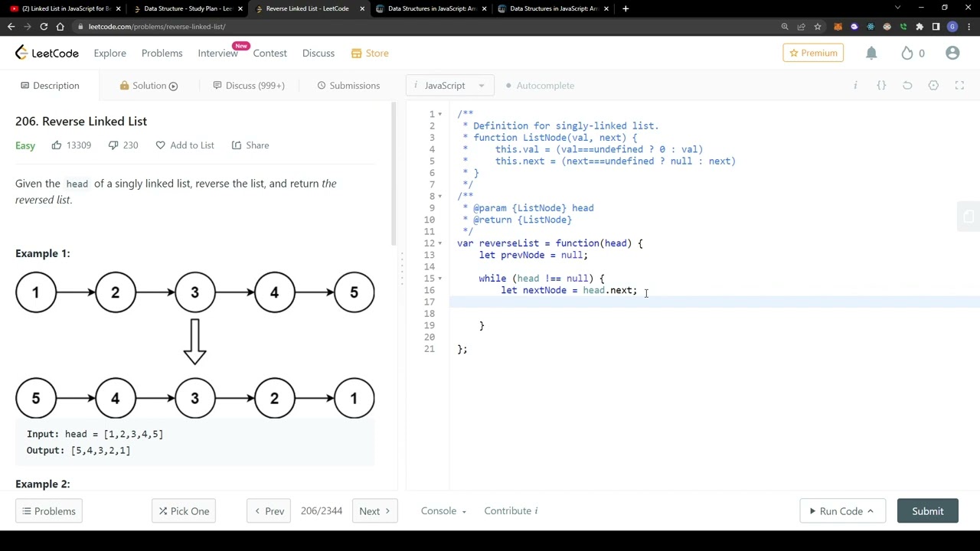
Task: Click Run Code button
Action: pyautogui.click(x=841, y=511)
